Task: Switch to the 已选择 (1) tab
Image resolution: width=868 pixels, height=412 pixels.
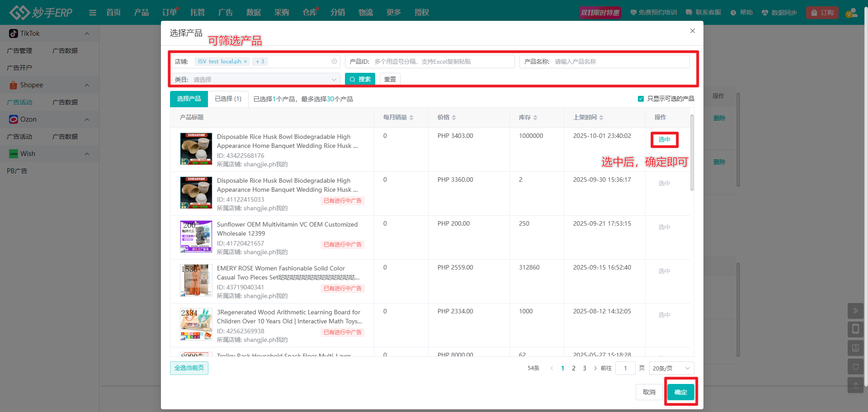Action: pyautogui.click(x=228, y=99)
